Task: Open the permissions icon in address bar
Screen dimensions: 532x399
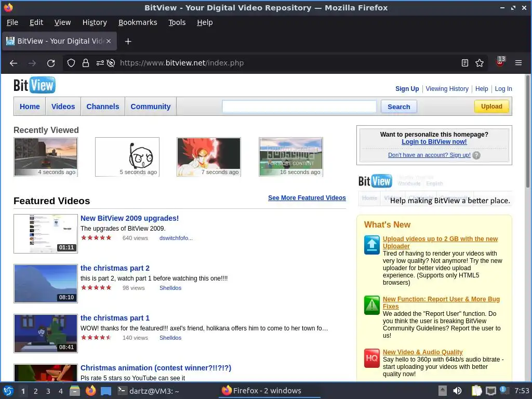Action: coord(100,63)
